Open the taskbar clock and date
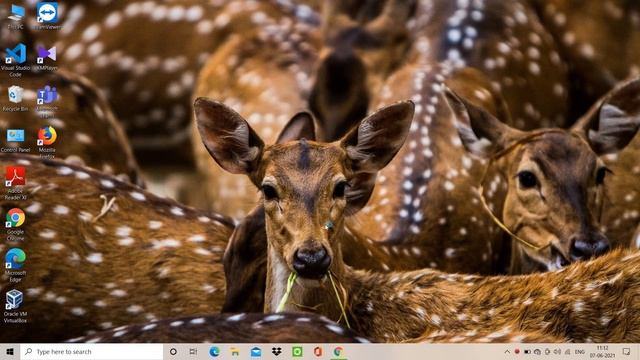Viewport: 640px width, 360px height. click(x=603, y=352)
